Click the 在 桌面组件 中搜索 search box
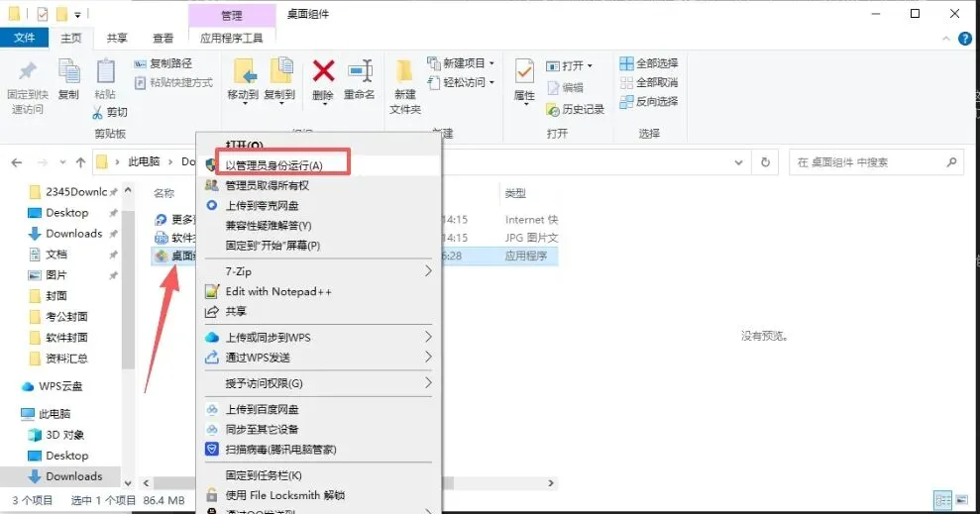The image size is (980, 514). [x=876, y=162]
